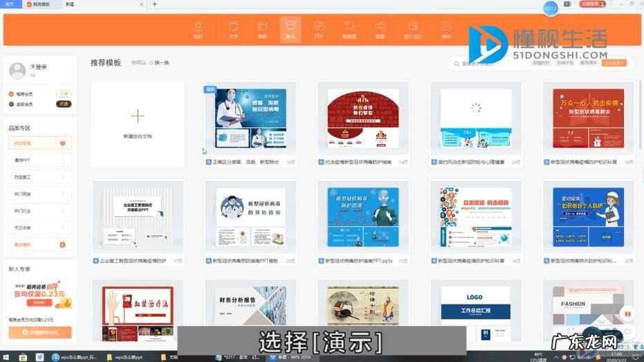Click the orange promotion button under 新人专享
644x362 pixels.
click(x=40, y=332)
